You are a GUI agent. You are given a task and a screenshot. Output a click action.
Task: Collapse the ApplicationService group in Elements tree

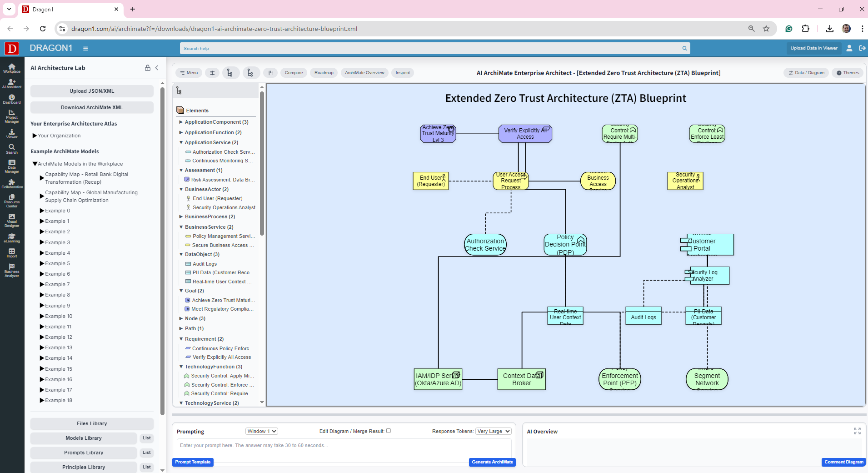(x=181, y=142)
